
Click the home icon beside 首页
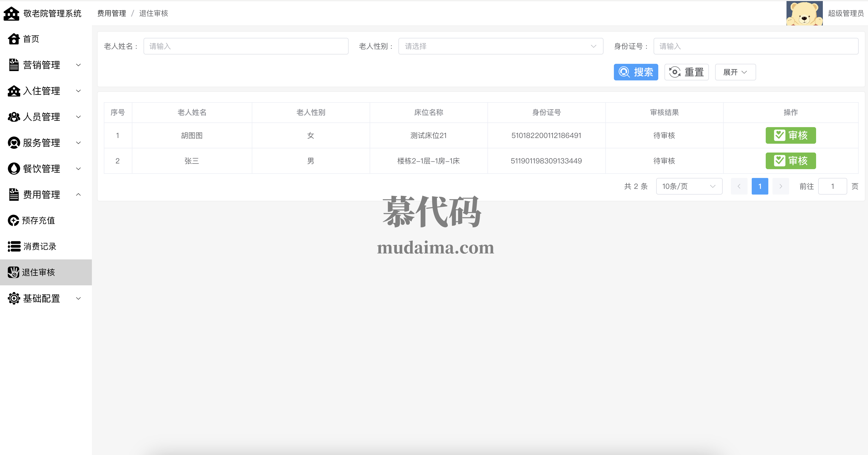click(14, 39)
